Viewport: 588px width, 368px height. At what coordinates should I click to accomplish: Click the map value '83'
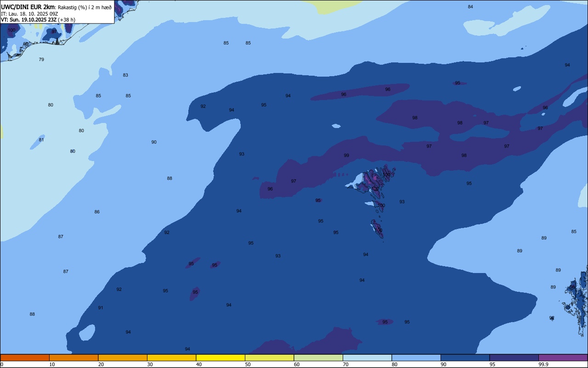click(125, 75)
